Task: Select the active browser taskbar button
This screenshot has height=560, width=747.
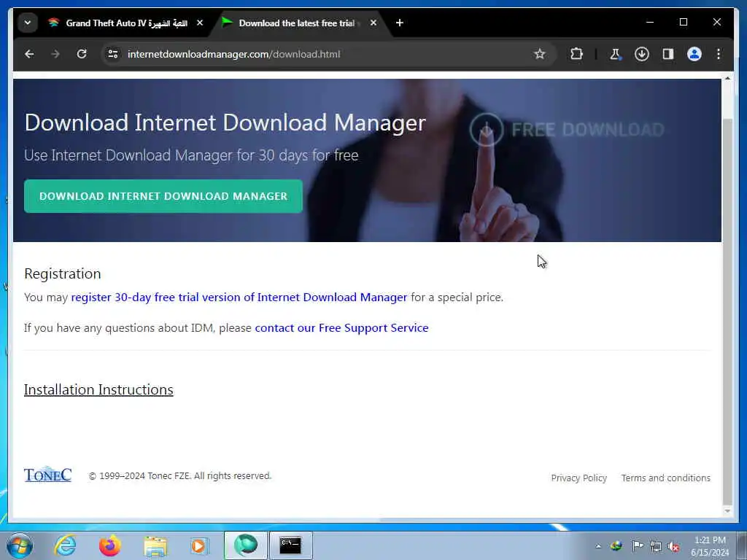Action: click(246, 545)
